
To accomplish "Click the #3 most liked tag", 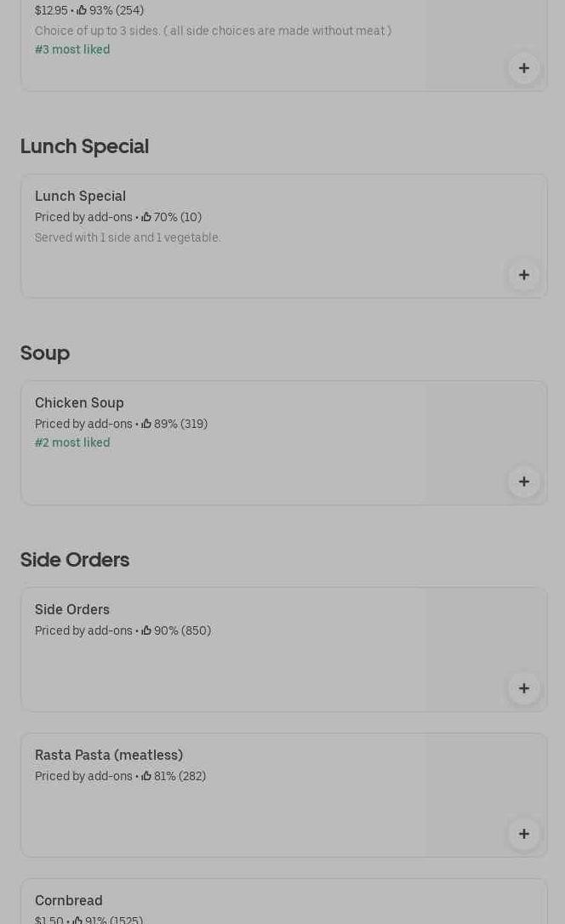I will tap(72, 49).
